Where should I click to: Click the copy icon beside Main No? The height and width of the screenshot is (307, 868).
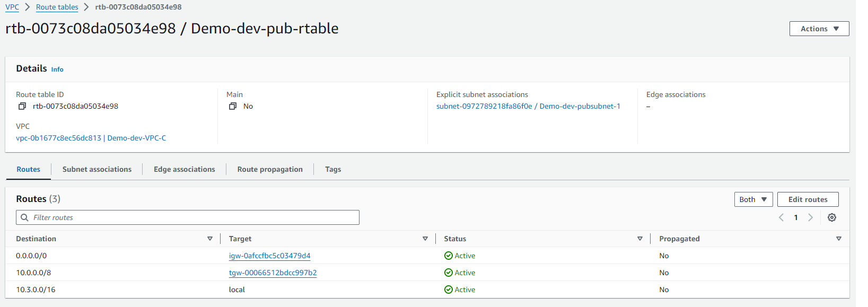[232, 106]
